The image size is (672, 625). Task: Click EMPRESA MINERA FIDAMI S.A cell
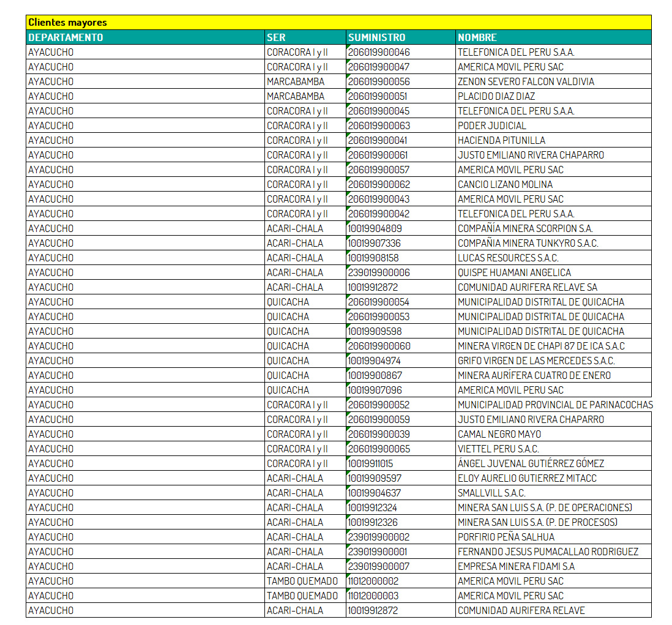[x=553, y=566]
